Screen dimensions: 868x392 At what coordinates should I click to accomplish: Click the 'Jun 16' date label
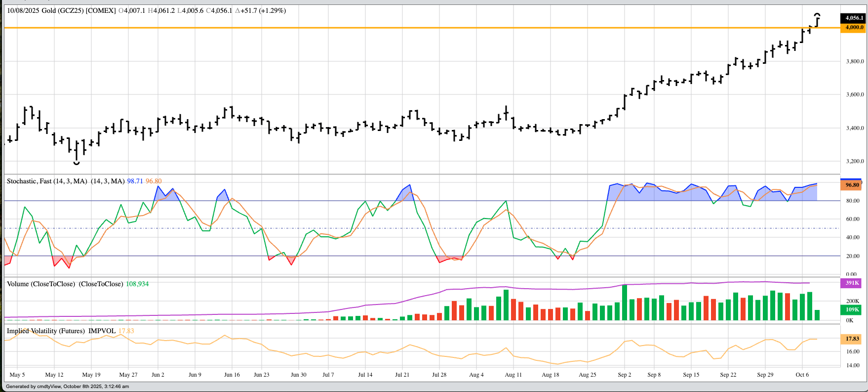pos(232,375)
